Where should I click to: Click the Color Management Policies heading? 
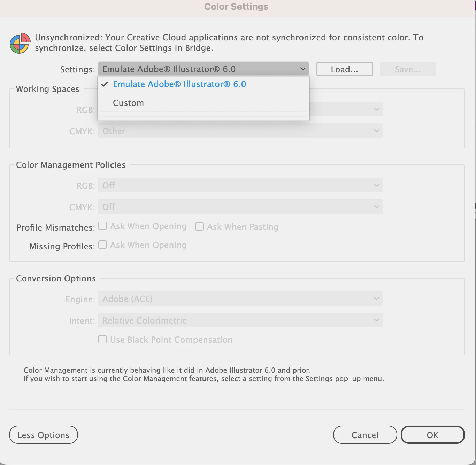71,165
